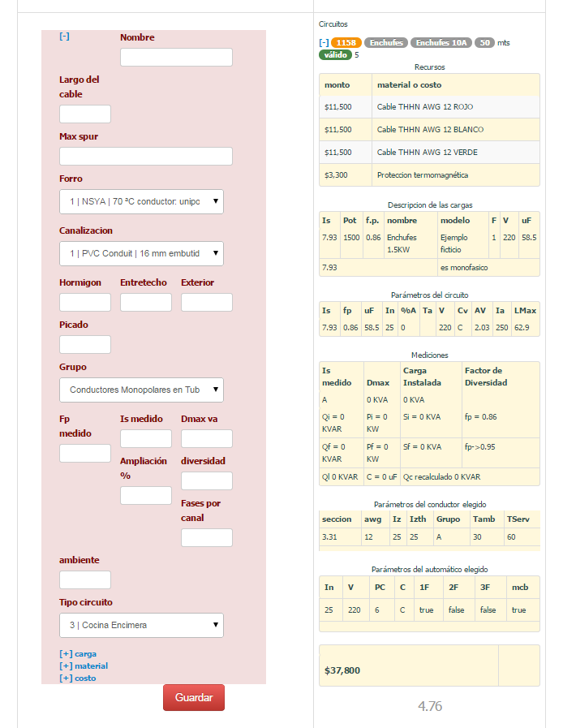Focus the Nombre input field
The width and height of the screenshot is (576, 728).
176,57
